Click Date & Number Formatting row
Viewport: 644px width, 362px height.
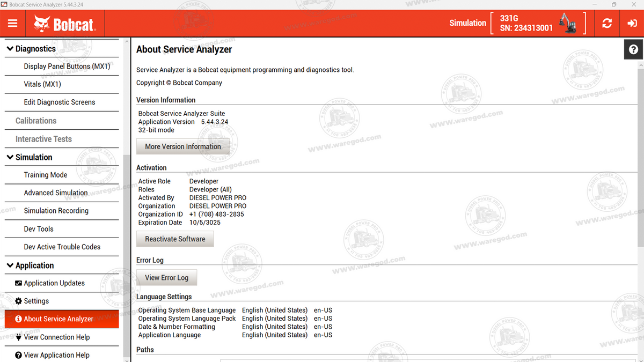pyautogui.click(x=235, y=327)
